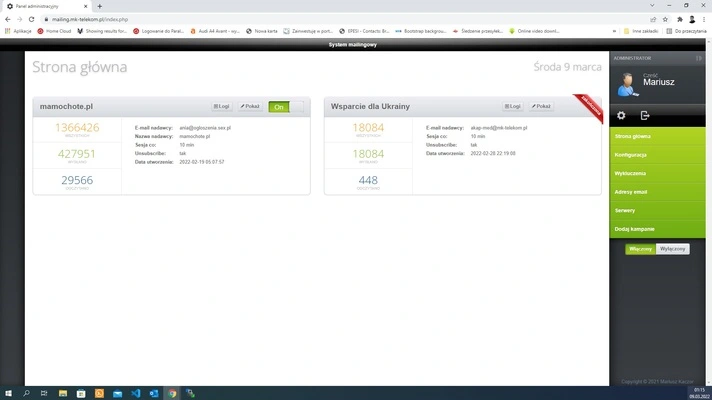Toggle the mamochote.pl campaign On switch
The height and width of the screenshot is (400, 712).
click(286, 107)
